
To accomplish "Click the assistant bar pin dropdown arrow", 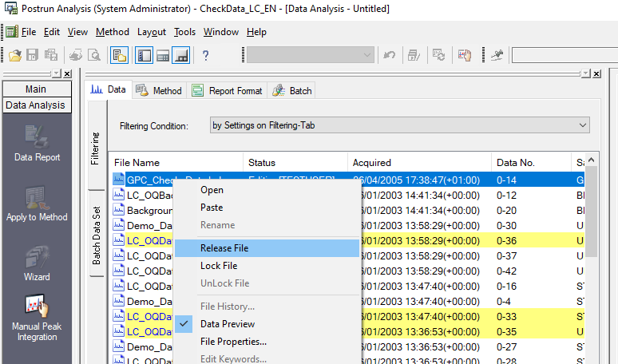I will pyautogui.click(x=57, y=73).
